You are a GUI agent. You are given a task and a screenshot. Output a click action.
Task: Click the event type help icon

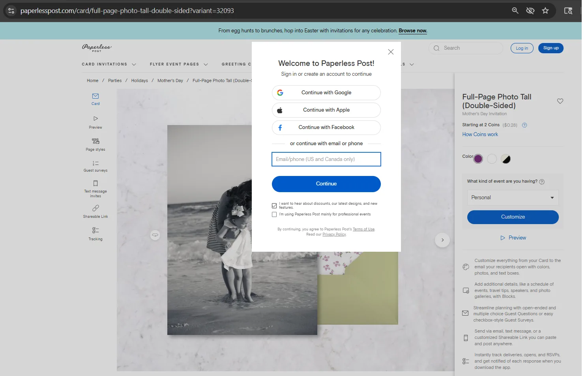coord(542,182)
